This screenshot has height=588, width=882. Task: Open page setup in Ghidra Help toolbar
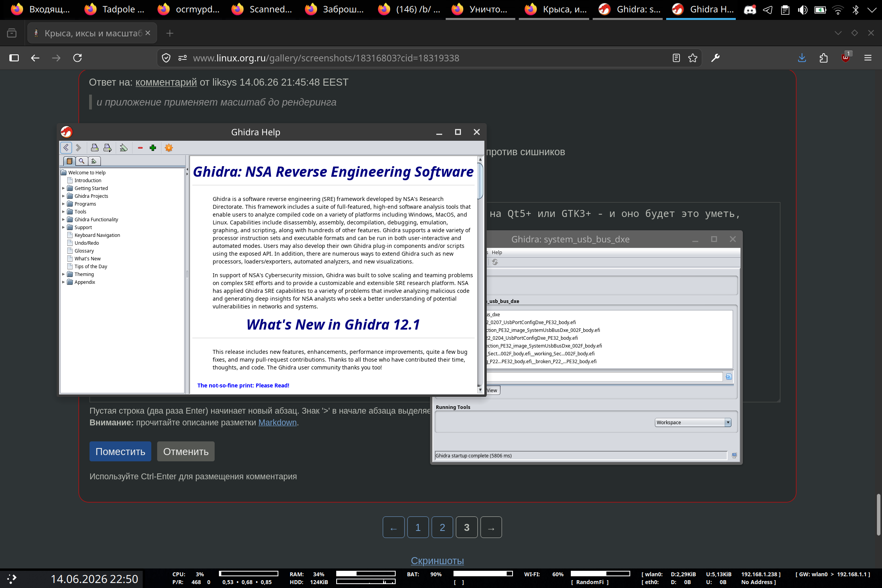click(x=108, y=148)
